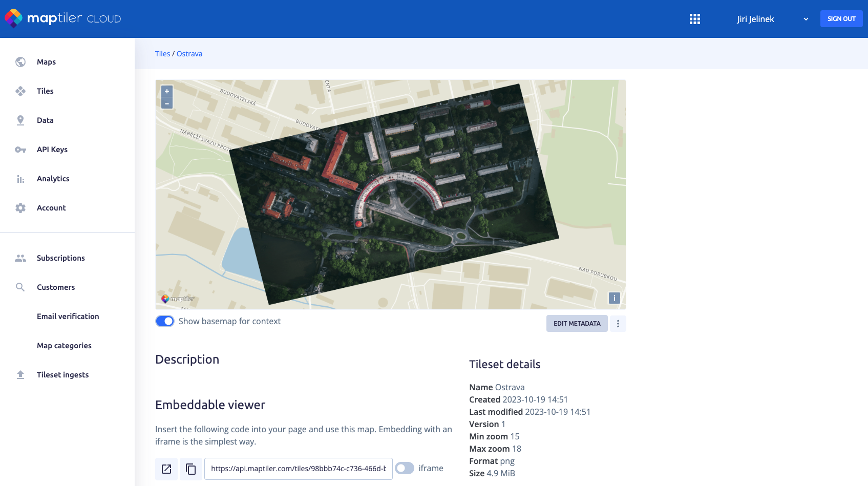
Task: Click the Sign Out button
Action: coord(841,19)
